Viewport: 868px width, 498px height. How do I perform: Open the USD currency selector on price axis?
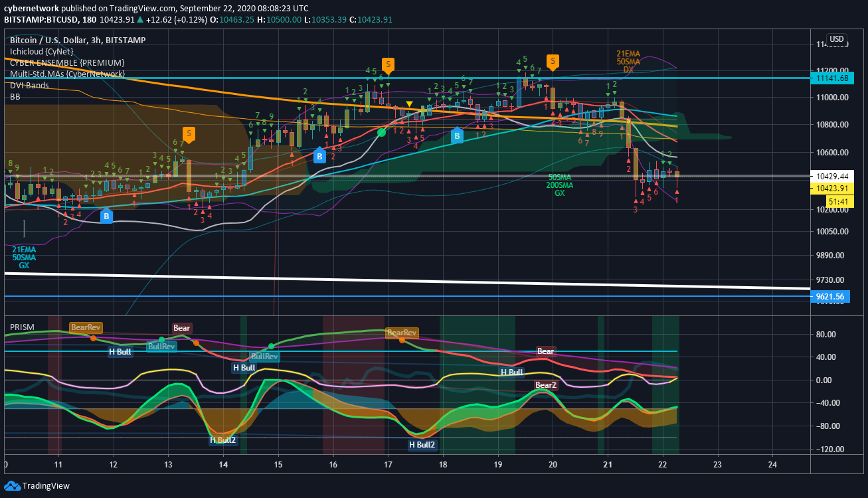coord(835,39)
